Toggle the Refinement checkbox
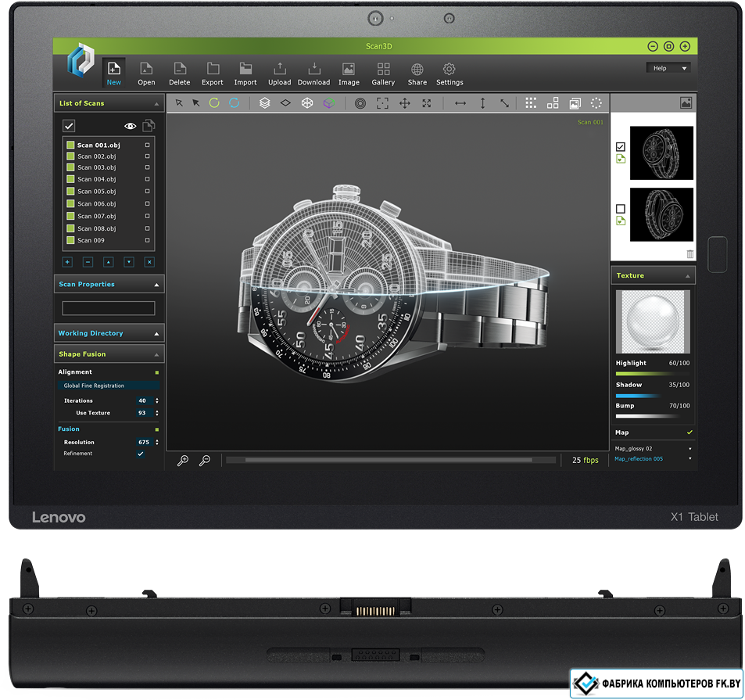 click(x=141, y=454)
